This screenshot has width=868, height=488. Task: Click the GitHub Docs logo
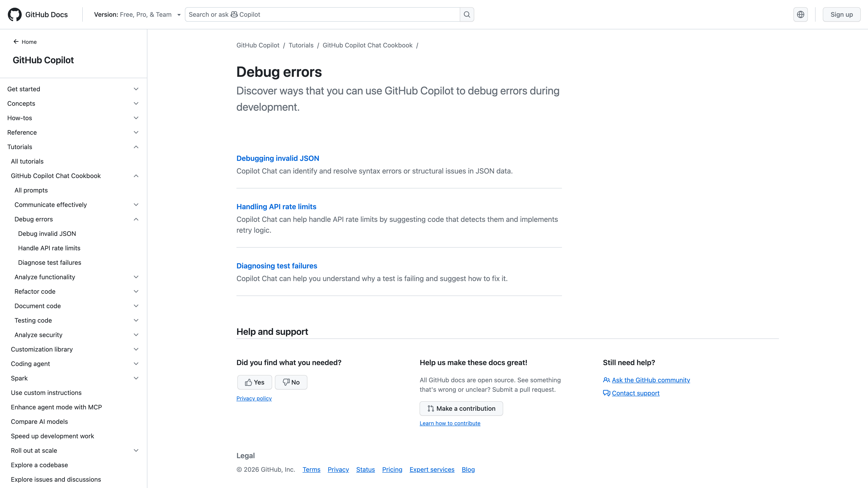pos(15,14)
